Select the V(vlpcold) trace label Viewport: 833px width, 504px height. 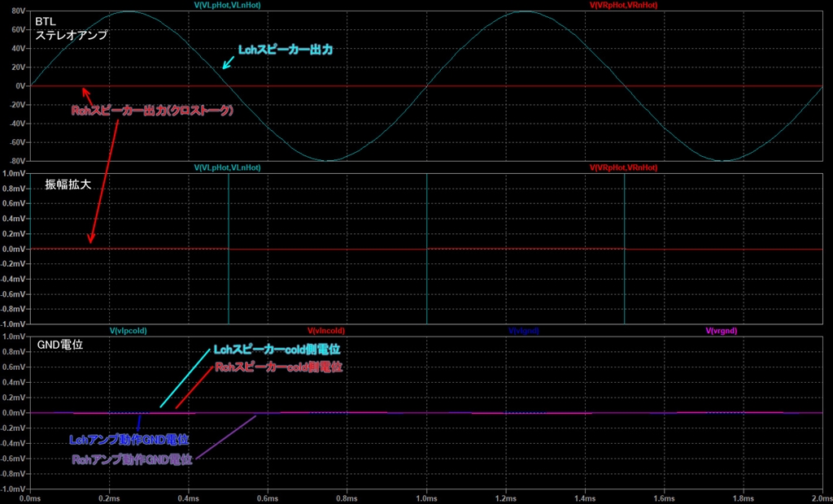tap(128, 331)
